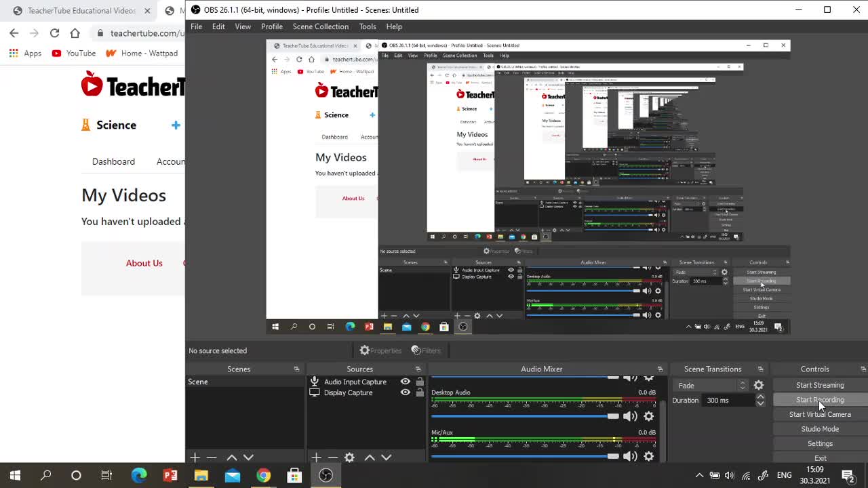Viewport: 868px width, 488px height.
Task: Open the Scene Collection menu
Action: click(x=320, y=26)
